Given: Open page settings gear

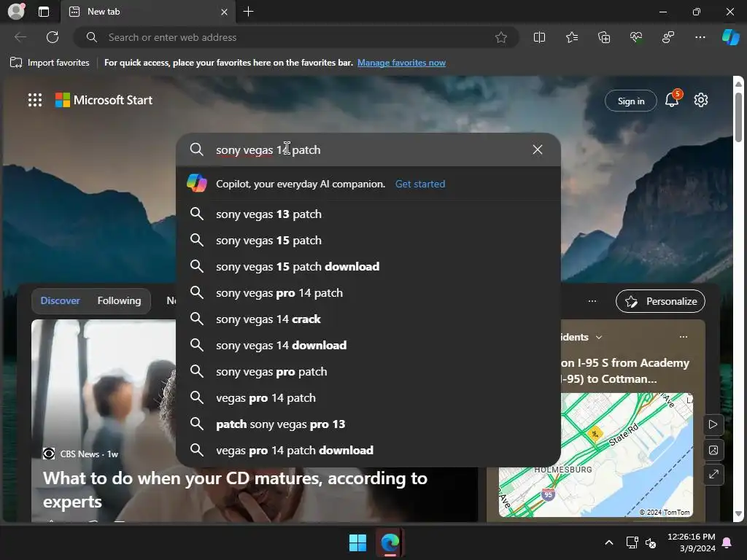Looking at the screenshot, I should tap(701, 100).
